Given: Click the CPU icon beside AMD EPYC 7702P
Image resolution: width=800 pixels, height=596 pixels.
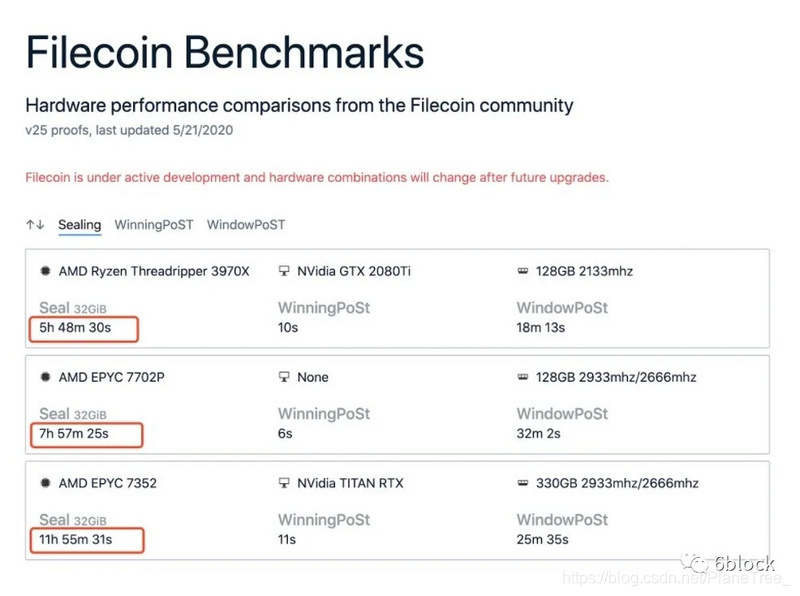Looking at the screenshot, I should [46, 377].
